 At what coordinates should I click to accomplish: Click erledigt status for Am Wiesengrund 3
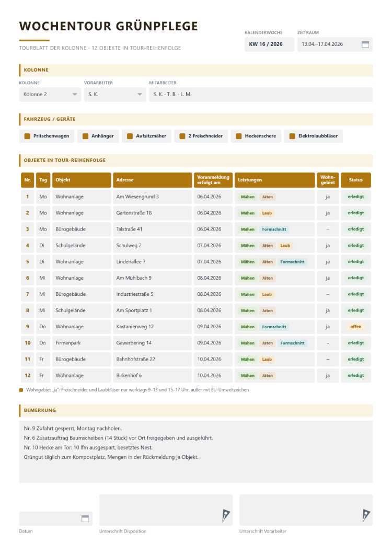pos(355,197)
